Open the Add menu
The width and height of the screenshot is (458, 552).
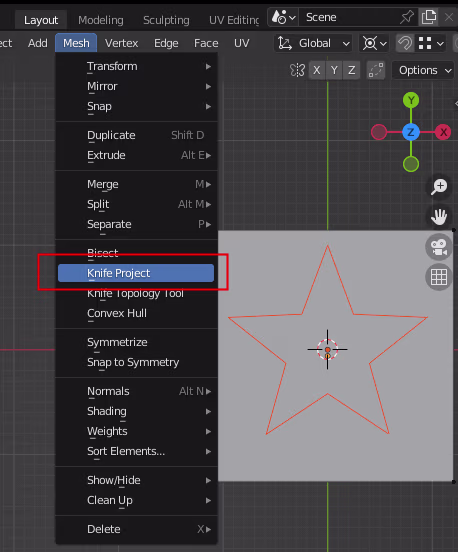point(38,43)
